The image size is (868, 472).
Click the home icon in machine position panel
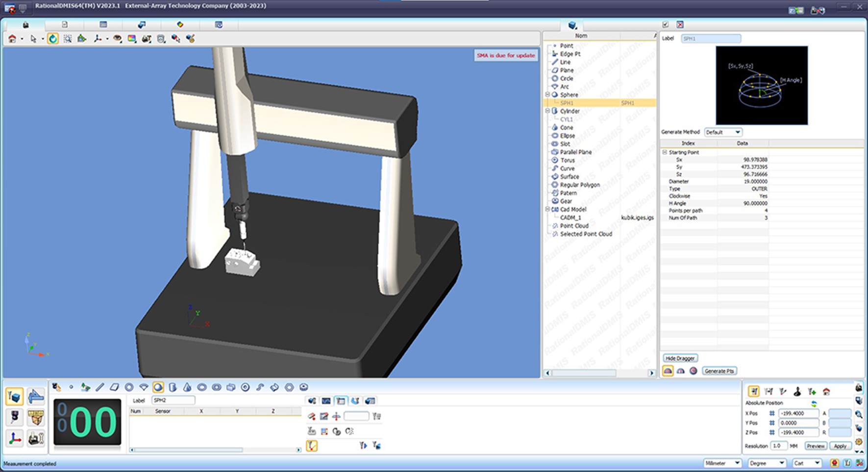(x=826, y=392)
